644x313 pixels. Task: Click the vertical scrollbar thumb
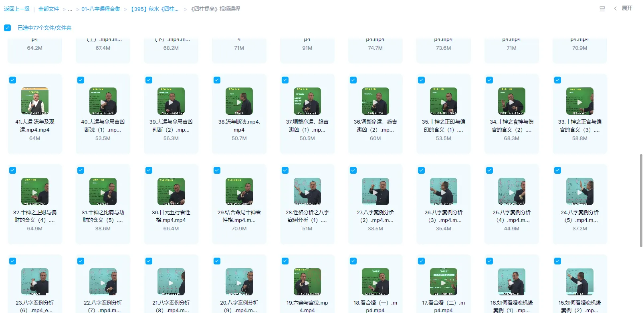pos(641,201)
